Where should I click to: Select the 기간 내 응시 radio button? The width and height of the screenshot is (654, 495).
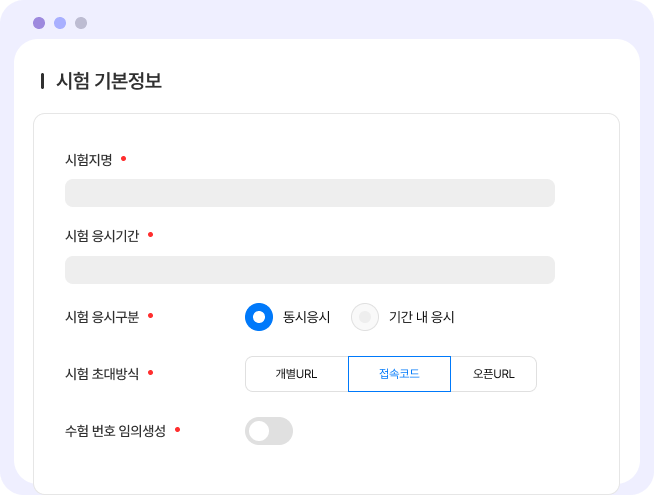click(x=365, y=317)
